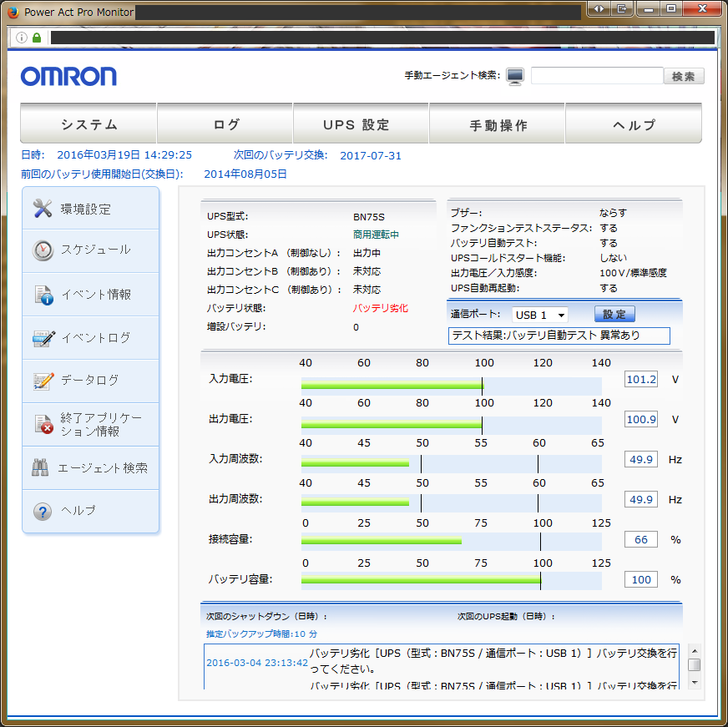Expand the 通信ポート USB 1 dropdown

tap(539, 315)
